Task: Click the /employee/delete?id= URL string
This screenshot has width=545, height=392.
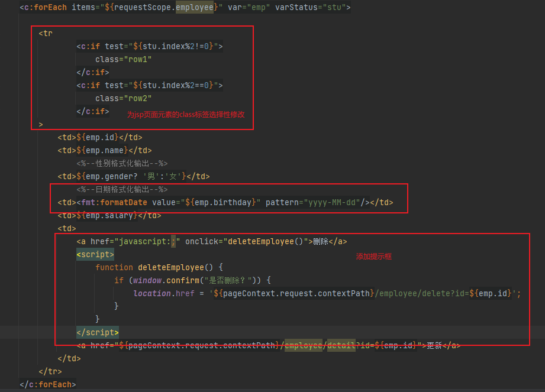Action: (421, 293)
